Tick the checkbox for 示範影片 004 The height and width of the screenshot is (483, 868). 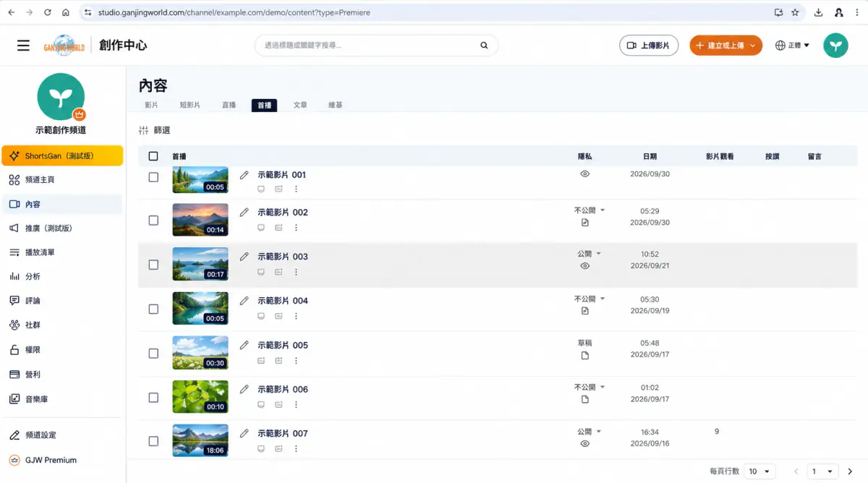(x=153, y=309)
